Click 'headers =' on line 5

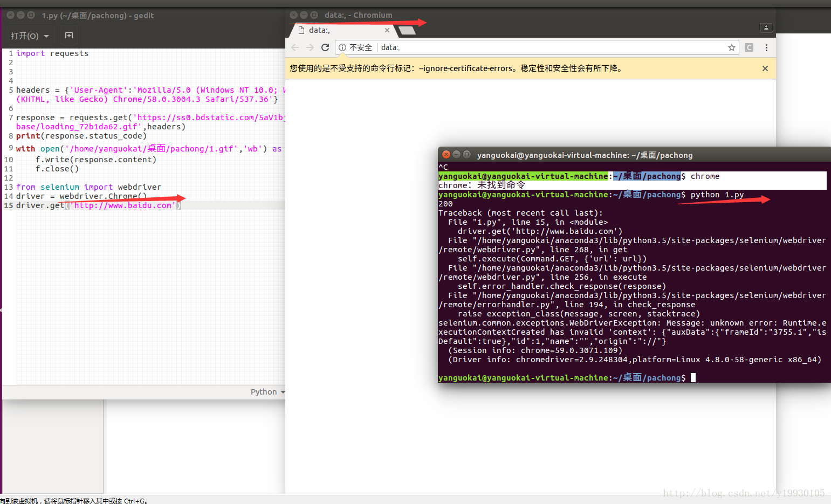[x=38, y=90]
